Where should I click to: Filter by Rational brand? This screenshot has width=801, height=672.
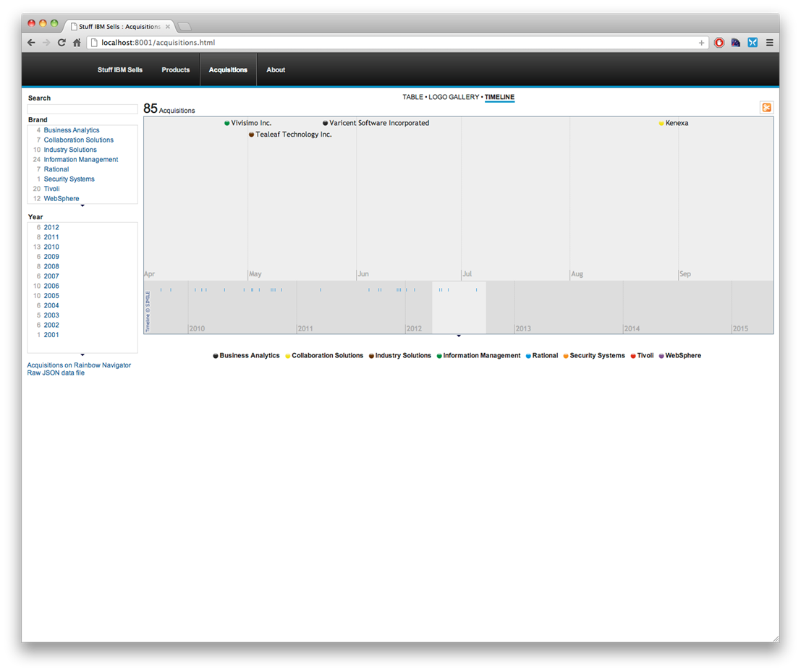(x=56, y=169)
